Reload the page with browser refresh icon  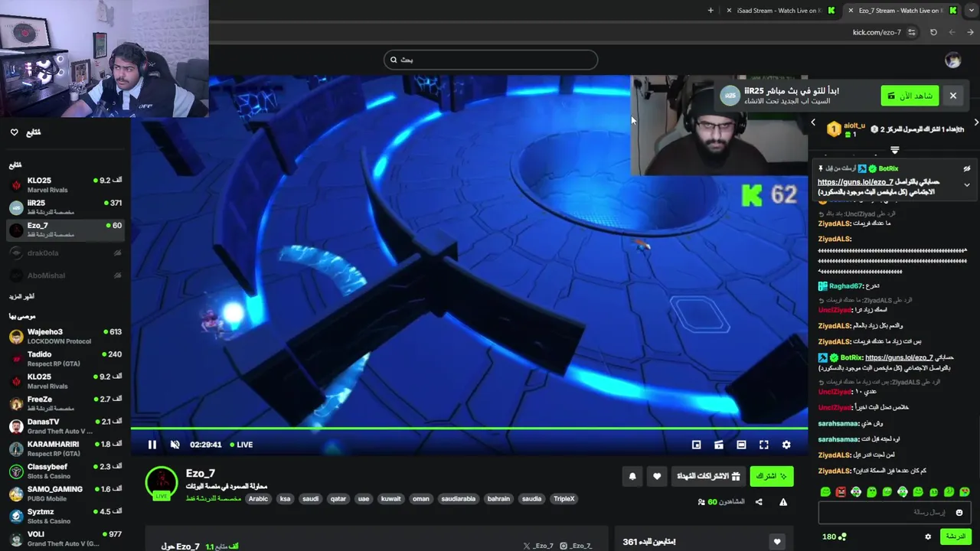tap(933, 32)
